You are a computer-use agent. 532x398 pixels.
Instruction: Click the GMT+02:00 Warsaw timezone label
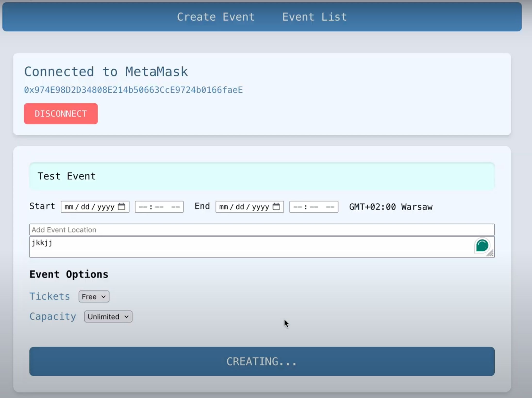point(391,207)
